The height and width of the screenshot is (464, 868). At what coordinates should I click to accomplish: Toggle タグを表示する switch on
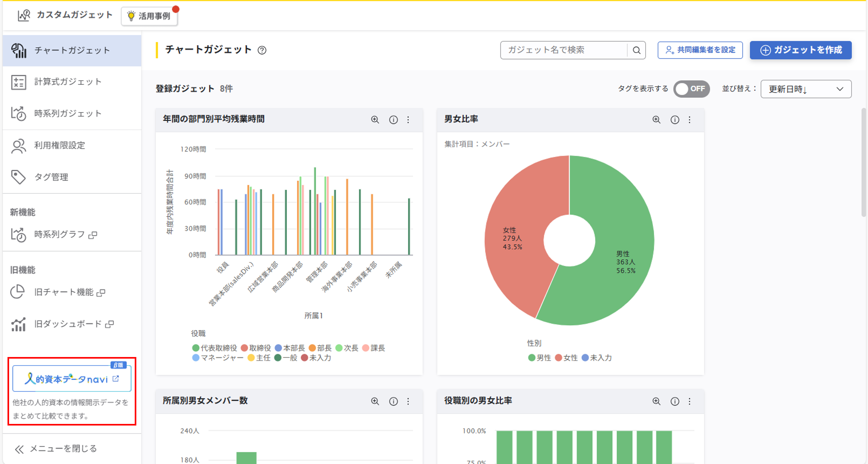[x=691, y=89]
